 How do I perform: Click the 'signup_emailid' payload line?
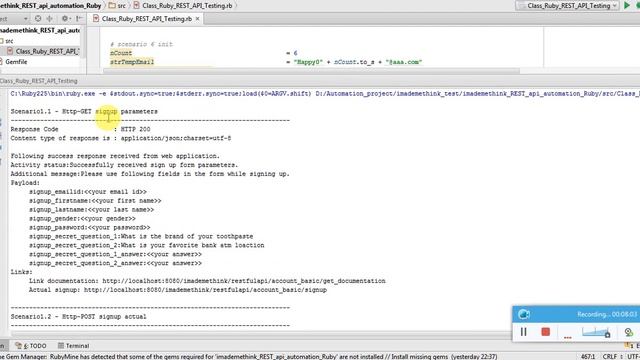click(88, 192)
